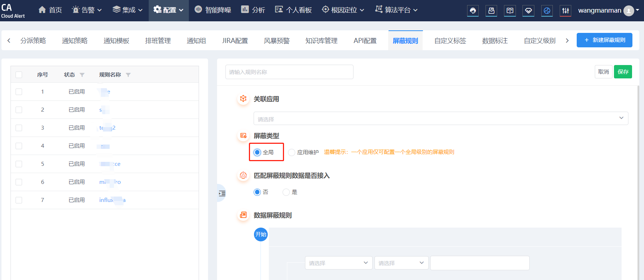Move the tab bar to later tabs
644x280 pixels.
(x=567, y=40)
